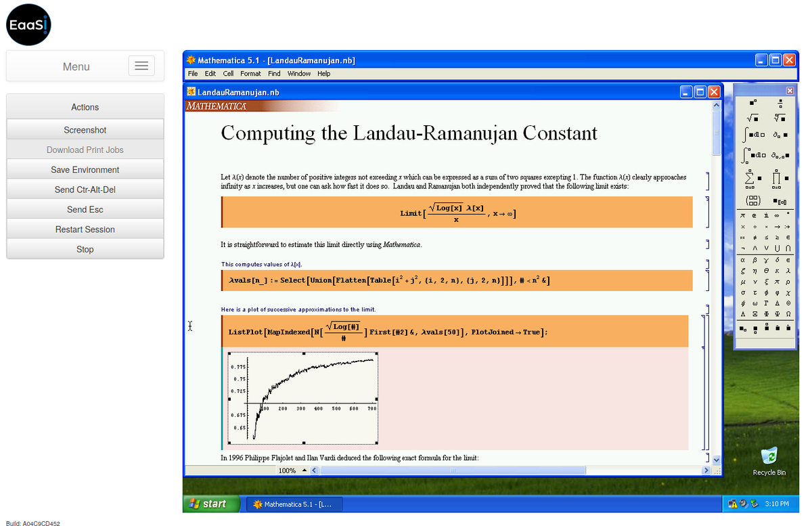The width and height of the screenshot is (812, 526).
Task: Open the Windows Start menu
Action: pyautogui.click(x=211, y=504)
